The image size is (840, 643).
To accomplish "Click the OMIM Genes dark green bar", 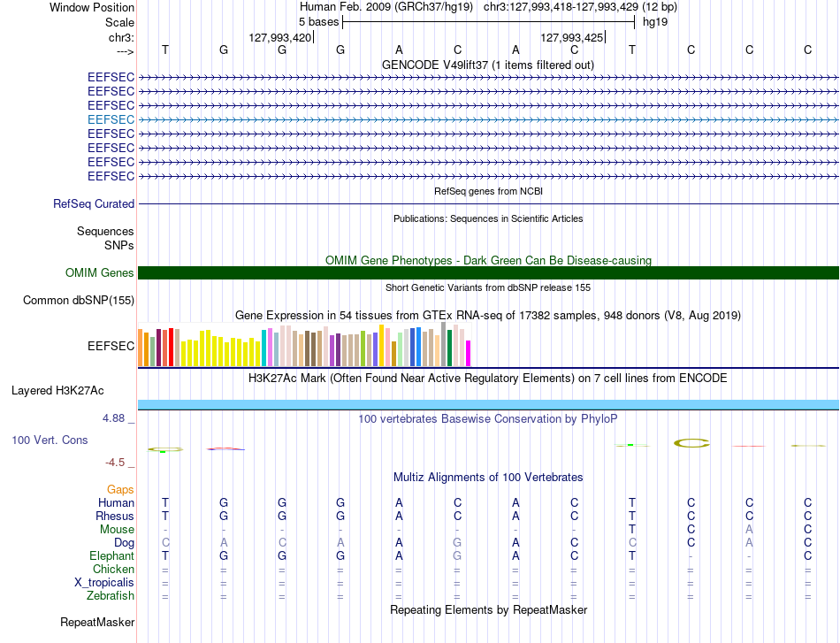I will tap(488, 272).
